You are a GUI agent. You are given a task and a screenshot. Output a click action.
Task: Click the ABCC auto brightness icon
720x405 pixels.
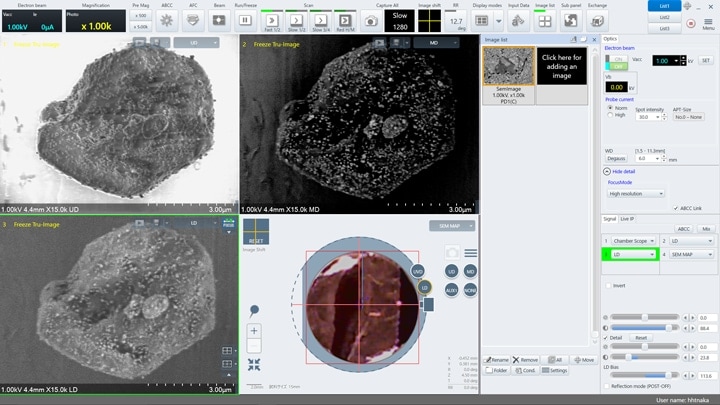point(167,20)
